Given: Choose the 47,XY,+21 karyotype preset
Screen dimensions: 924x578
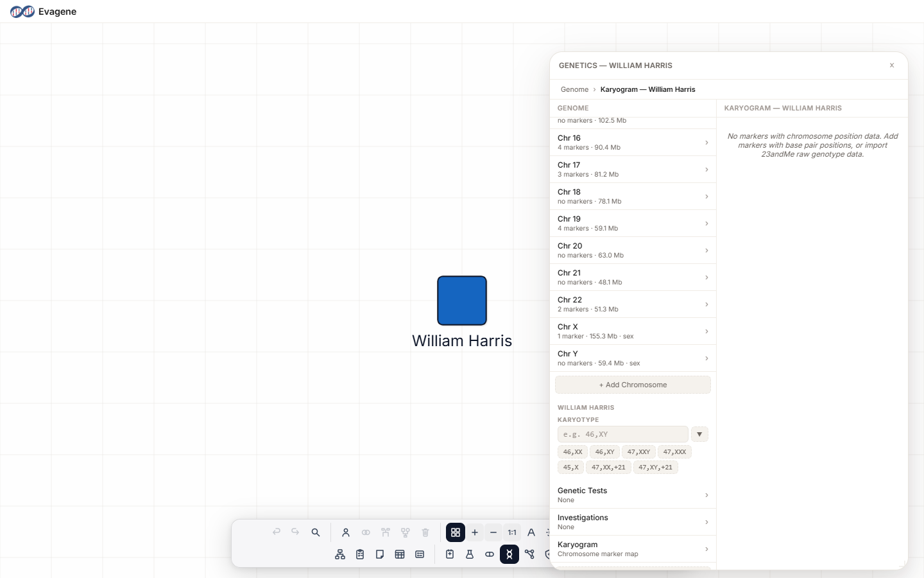Looking at the screenshot, I should click(656, 468).
